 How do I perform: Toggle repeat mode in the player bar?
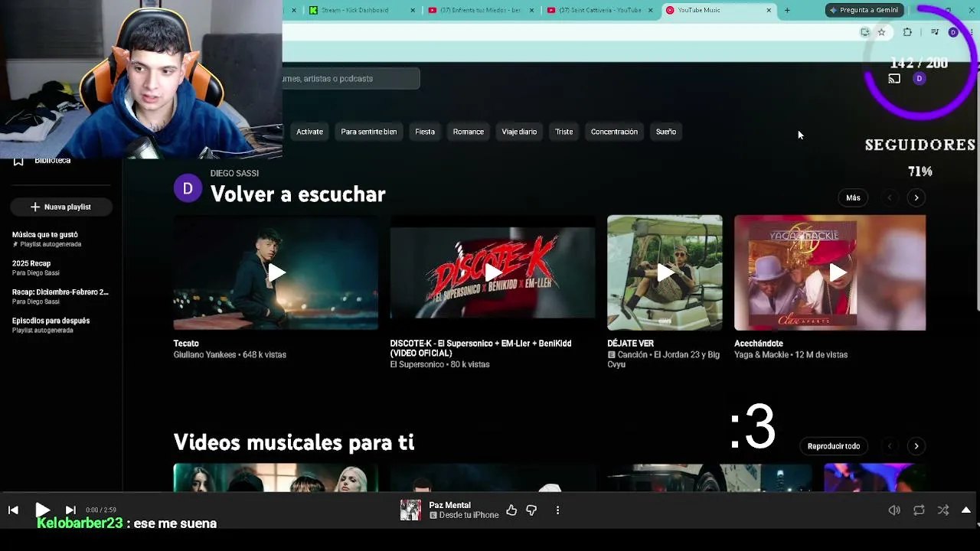[x=919, y=510]
